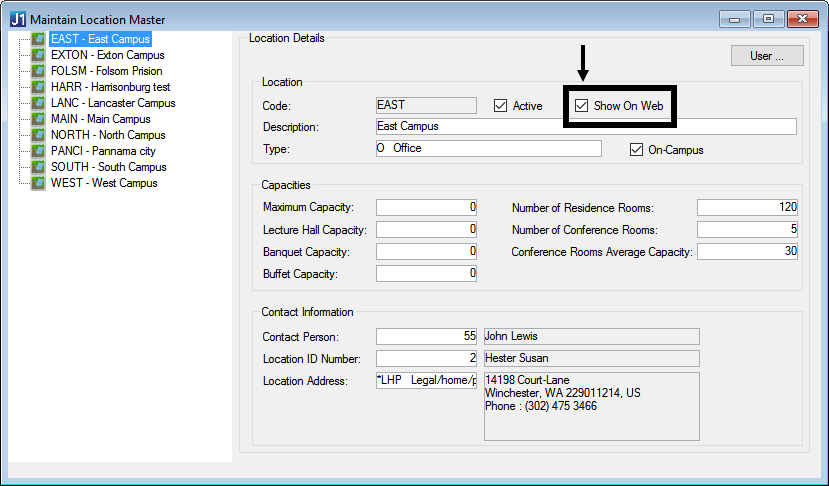Click the NORTH Campus location icon
The image size is (829, 486).
pyautogui.click(x=38, y=135)
